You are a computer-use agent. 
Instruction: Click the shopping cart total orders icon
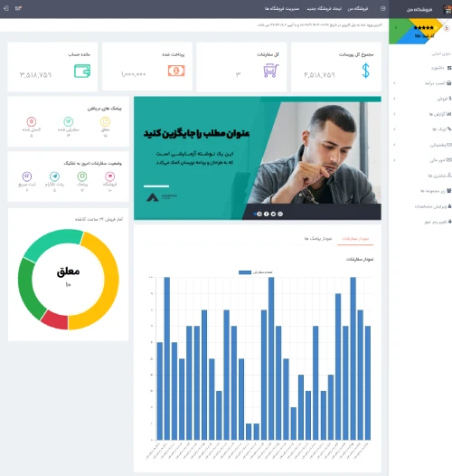[x=271, y=71]
